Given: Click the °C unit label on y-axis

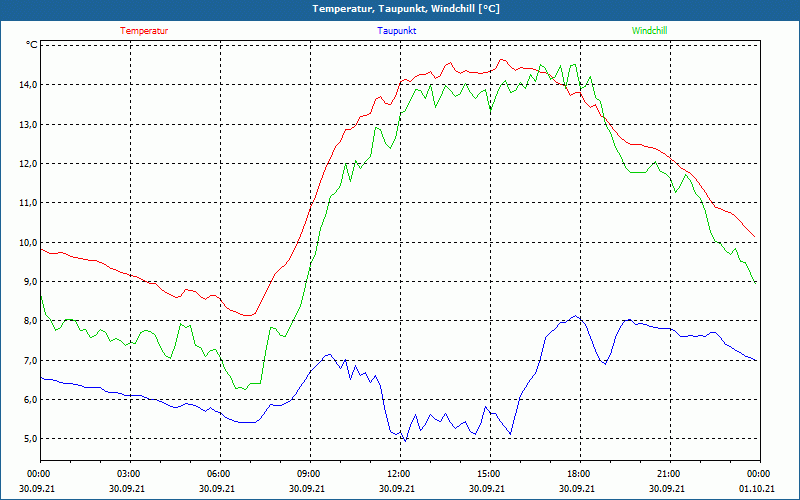Looking at the screenshot, I should pyautogui.click(x=32, y=45).
